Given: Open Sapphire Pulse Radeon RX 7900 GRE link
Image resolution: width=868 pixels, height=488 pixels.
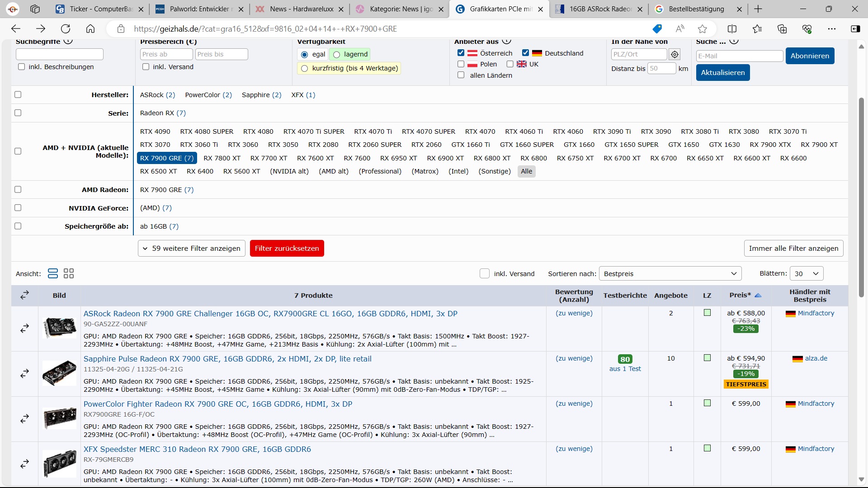Looking at the screenshot, I should 227,359.
